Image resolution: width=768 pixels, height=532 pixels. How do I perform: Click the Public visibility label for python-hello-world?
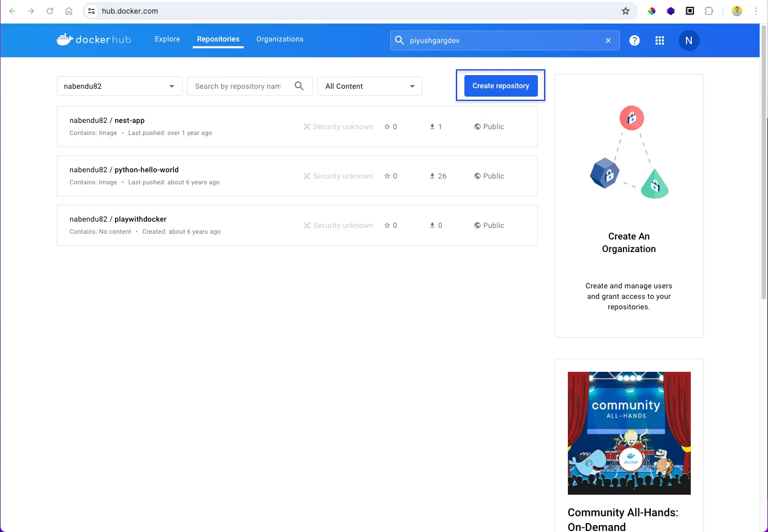click(489, 176)
